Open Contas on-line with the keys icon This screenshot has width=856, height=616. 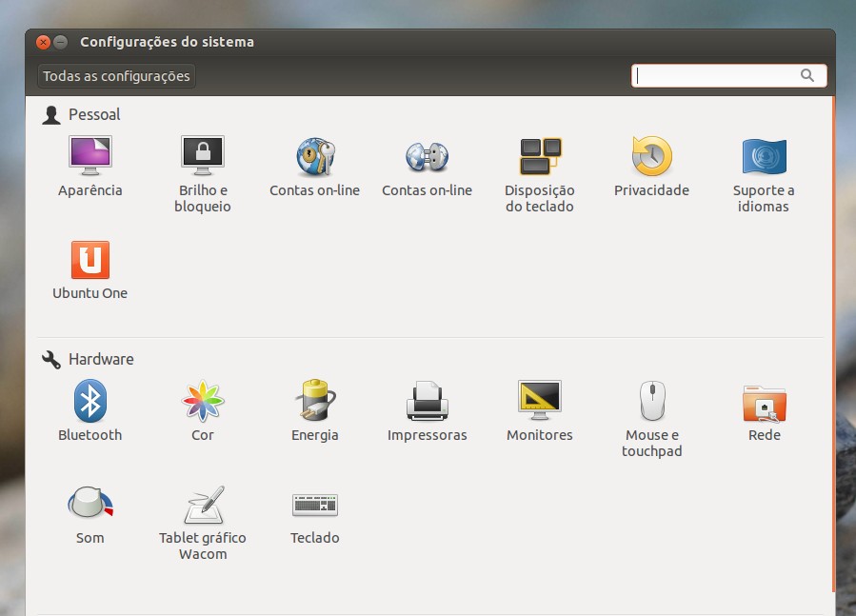click(x=315, y=156)
